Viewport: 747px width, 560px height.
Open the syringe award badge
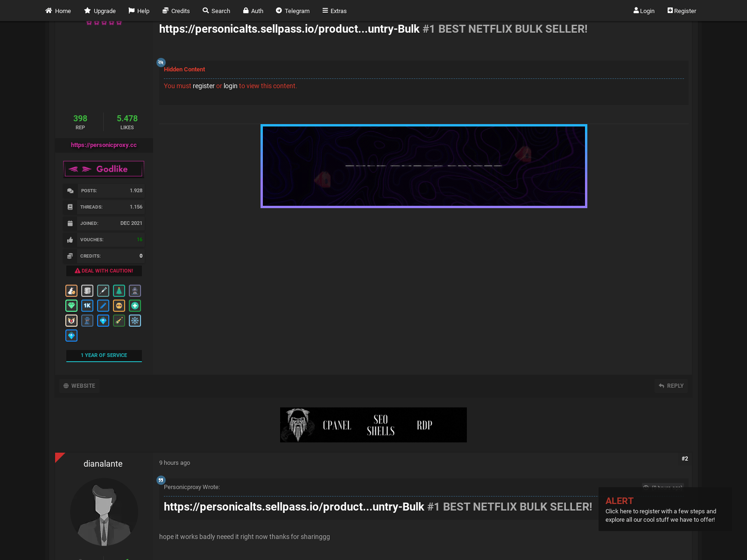[103, 291]
